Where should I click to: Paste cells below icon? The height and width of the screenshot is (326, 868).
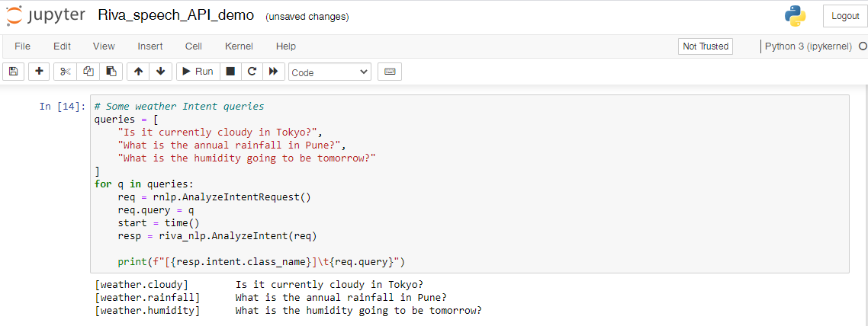coord(111,72)
